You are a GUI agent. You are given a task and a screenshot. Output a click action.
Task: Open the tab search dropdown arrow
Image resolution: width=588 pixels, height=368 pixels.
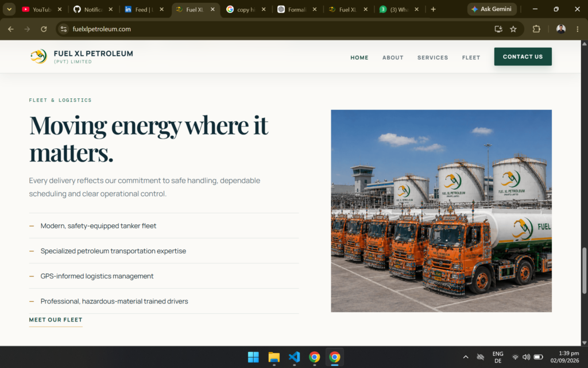pyautogui.click(x=9, y=9)
